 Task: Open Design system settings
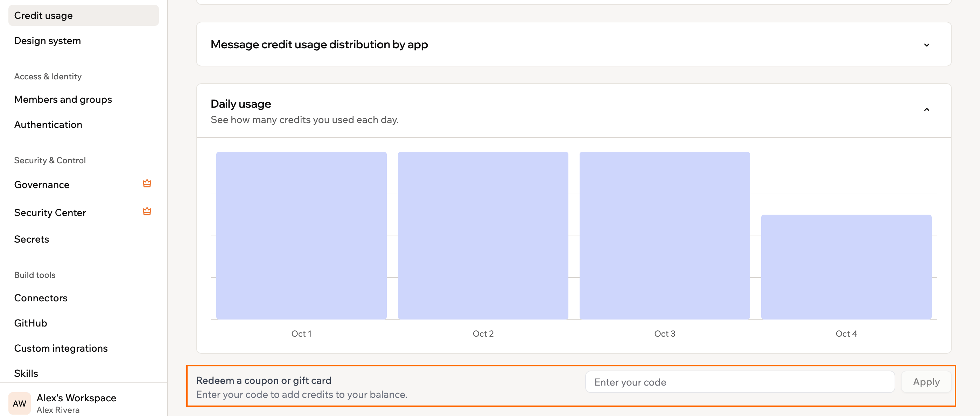[48, 41]
